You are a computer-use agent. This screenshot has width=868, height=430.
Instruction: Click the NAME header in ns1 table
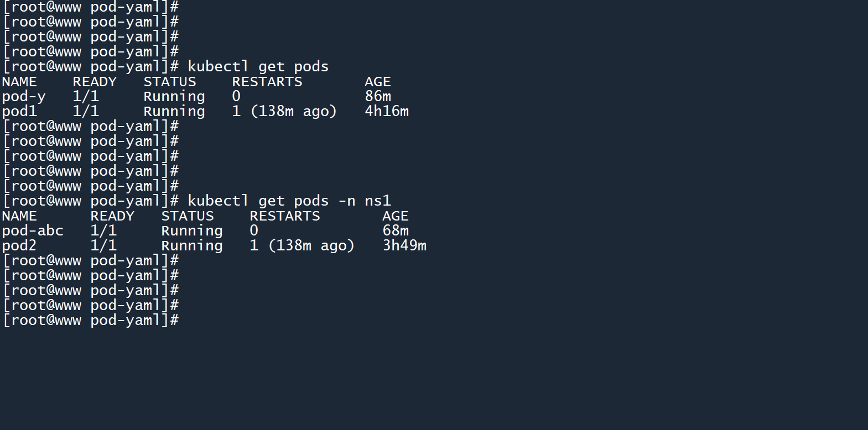[19, 216]
